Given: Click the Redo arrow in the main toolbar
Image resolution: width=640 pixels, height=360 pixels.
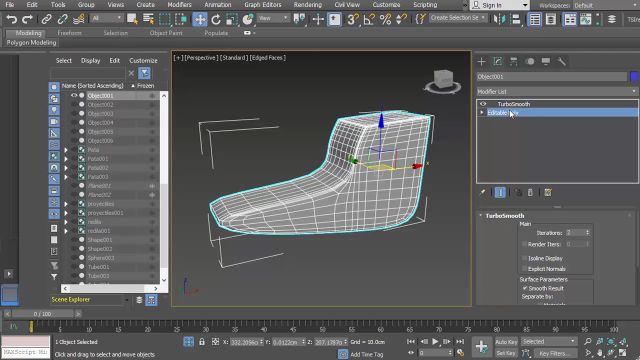Looking at the screenshot, I should (x=27, y=19).
